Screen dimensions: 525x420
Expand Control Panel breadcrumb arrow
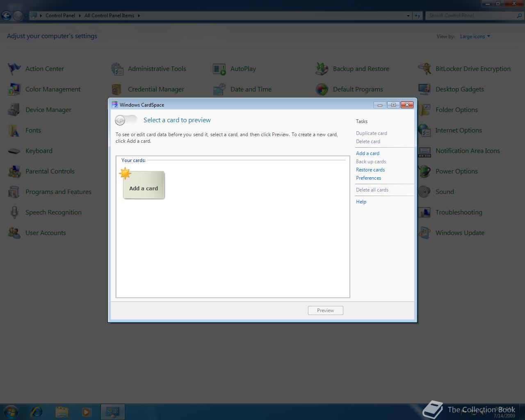(80, 16)
